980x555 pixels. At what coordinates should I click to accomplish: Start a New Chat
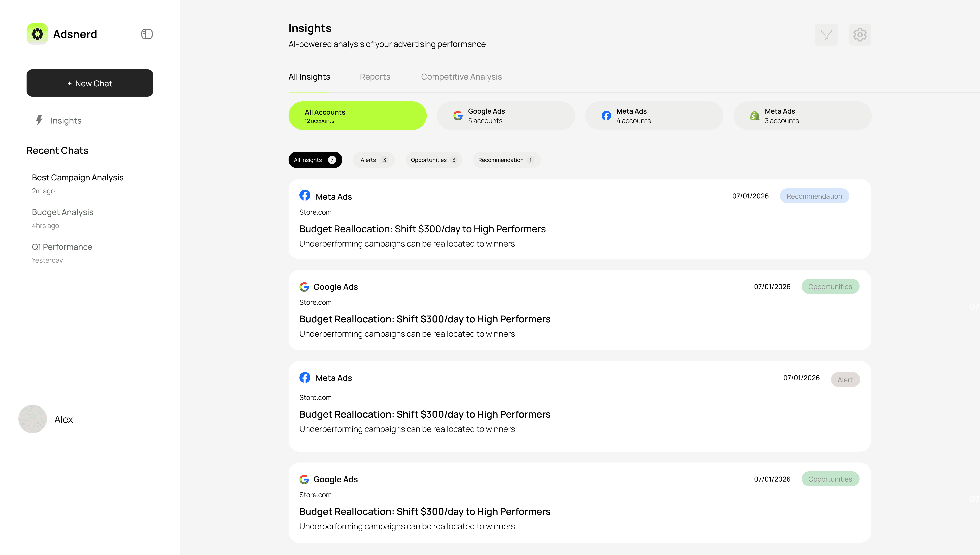[90, 83]
